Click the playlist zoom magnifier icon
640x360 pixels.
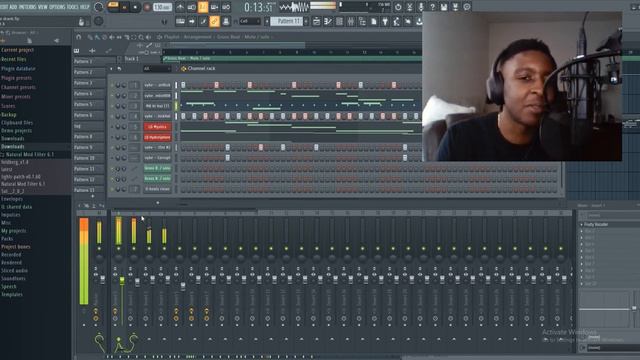coord(141,37)
